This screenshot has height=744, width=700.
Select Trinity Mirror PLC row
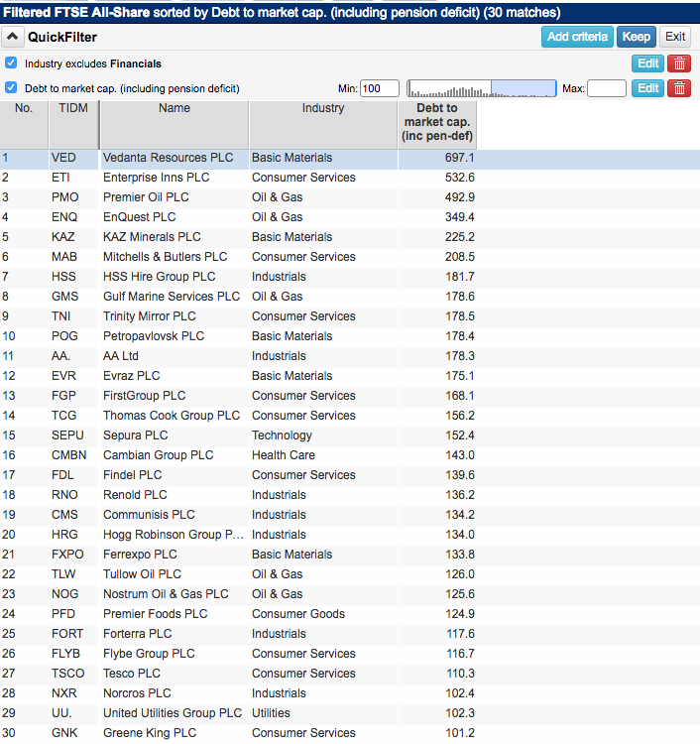pos(350,316)
